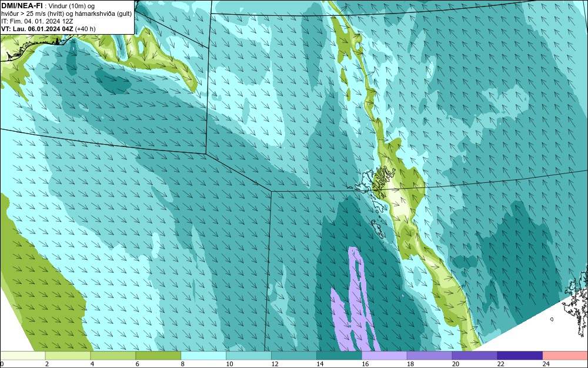Click the medium purple 18–20 legend swatch

coord(429,356)
